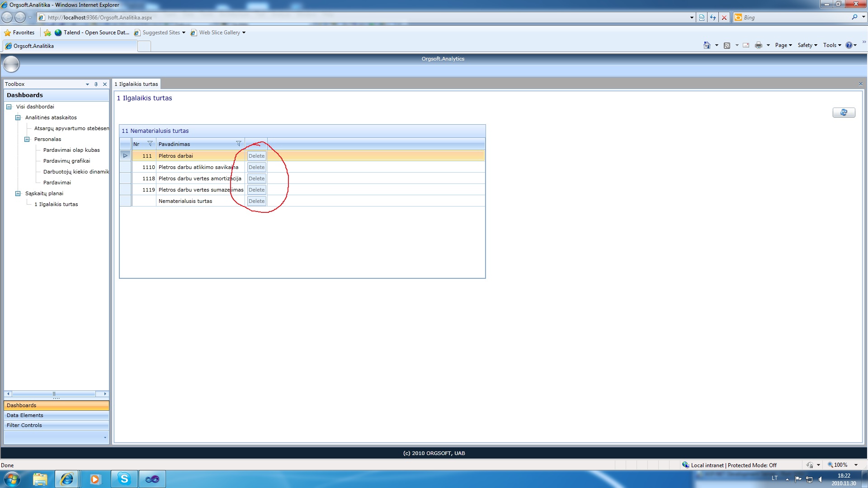868x488 pixels.
Task: Collapse the Visi dashbordai tree node
Action: point(9,107)
